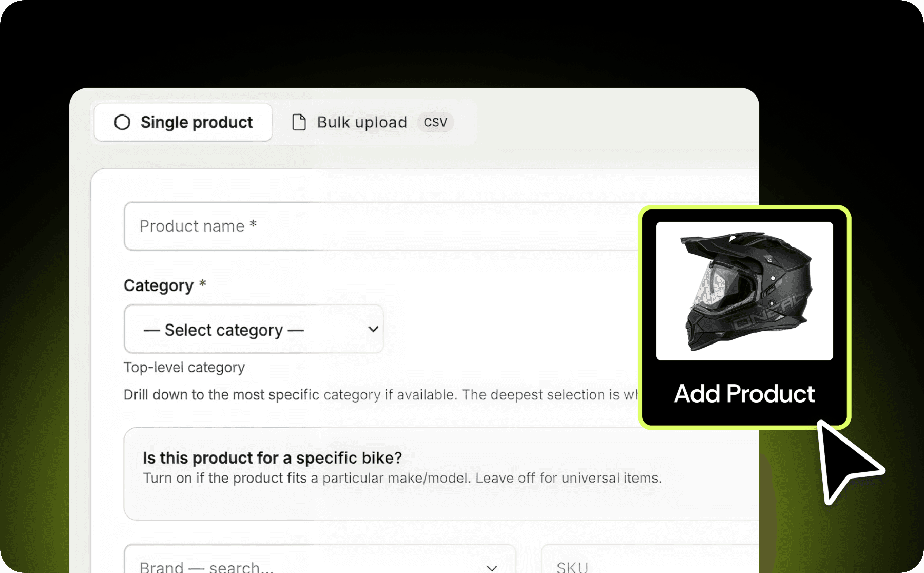
Task: Click the Add Product button label
Action: point(744,394)
